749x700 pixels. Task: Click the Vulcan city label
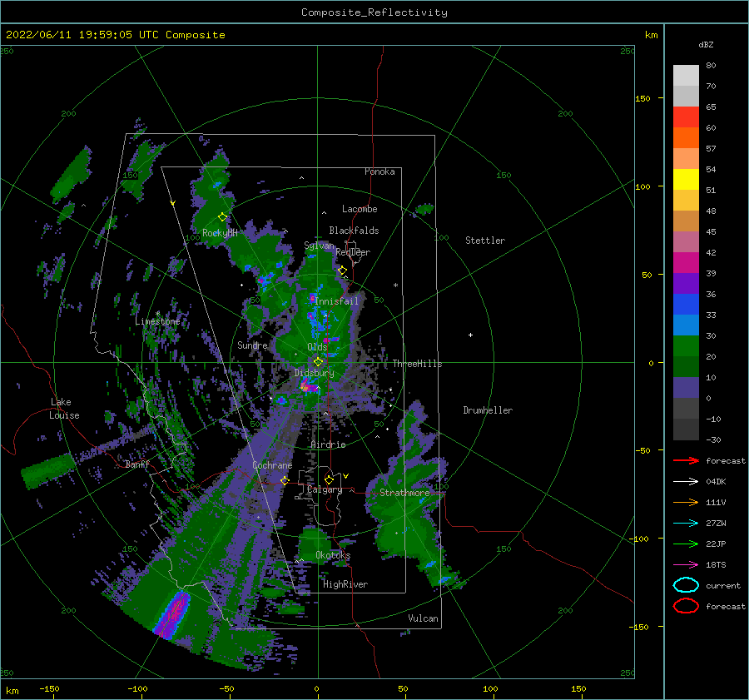click(423, 618)
